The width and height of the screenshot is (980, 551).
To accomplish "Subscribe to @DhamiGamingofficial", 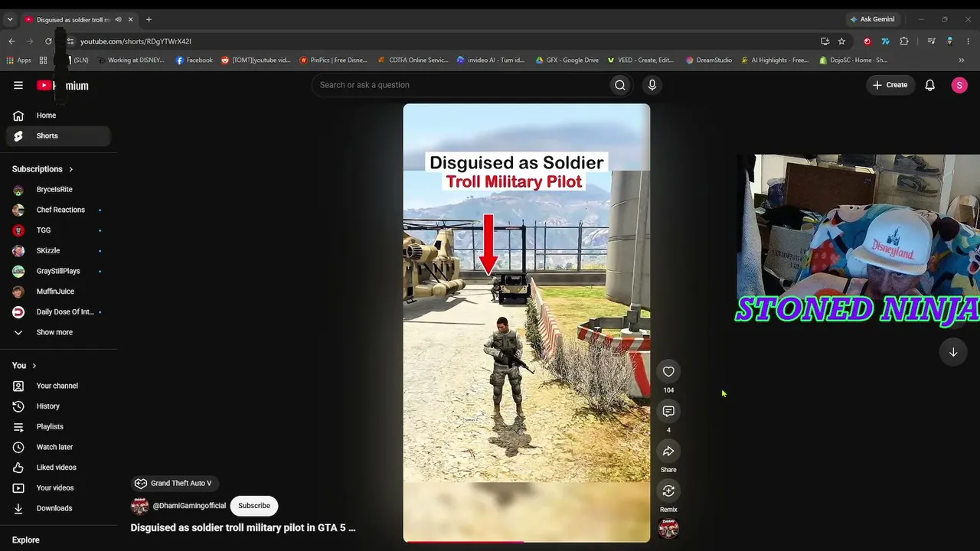I will point(254,506).
